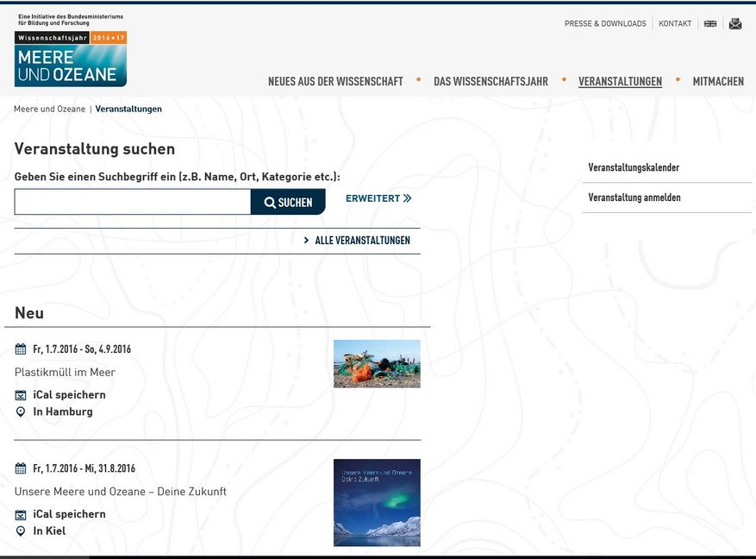Viewport: 756px width, 559px height.
Task: Go to the Kontakt page
Action: (x=675, y=24)
